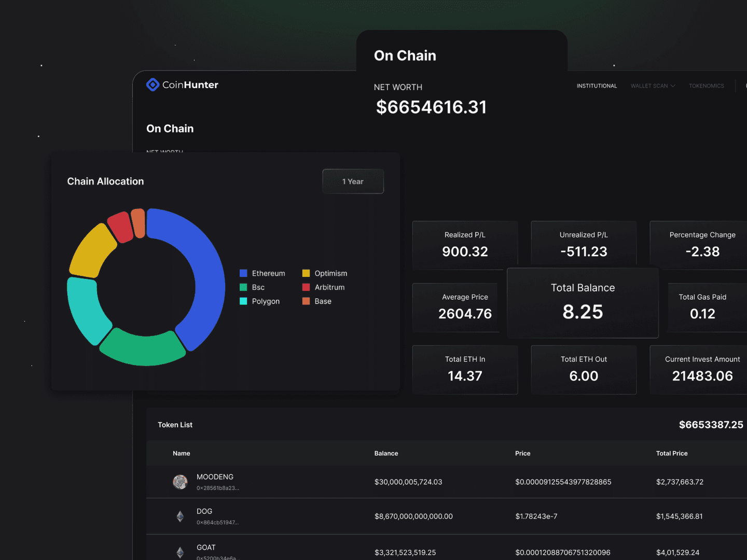
Task: Open the 1 Year time range selector
Action: point(353,181)
